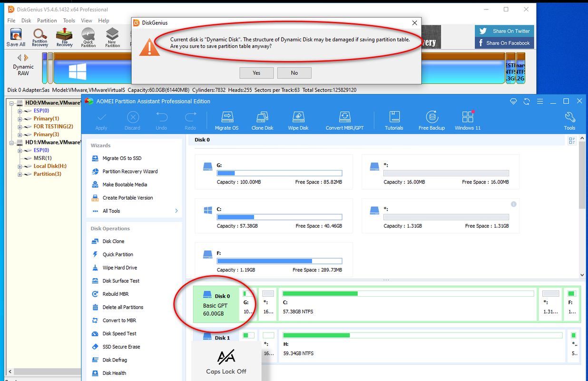Click info icon on 1.31GB partition card
Image resolution: width=588 pixels, height=381 pixels.
click(x=514, y=204)
